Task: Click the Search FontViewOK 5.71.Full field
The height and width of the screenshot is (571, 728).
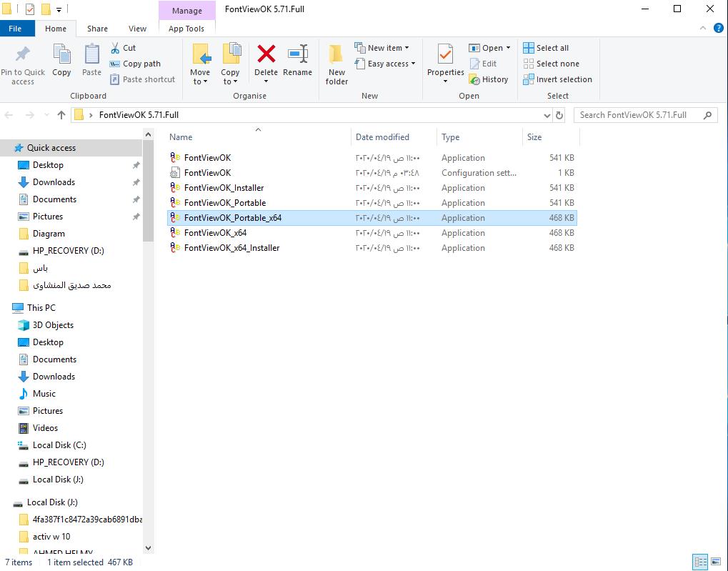Action: click(639, 115)
